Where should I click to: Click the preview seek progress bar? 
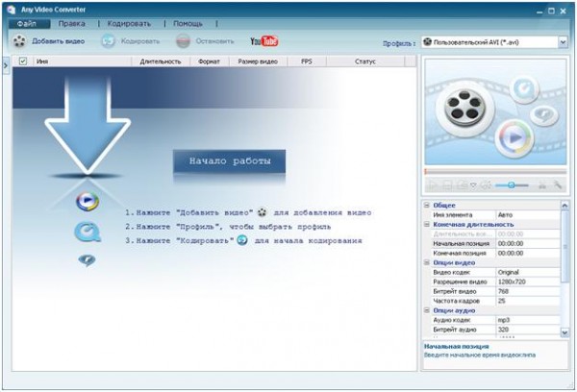495,172
